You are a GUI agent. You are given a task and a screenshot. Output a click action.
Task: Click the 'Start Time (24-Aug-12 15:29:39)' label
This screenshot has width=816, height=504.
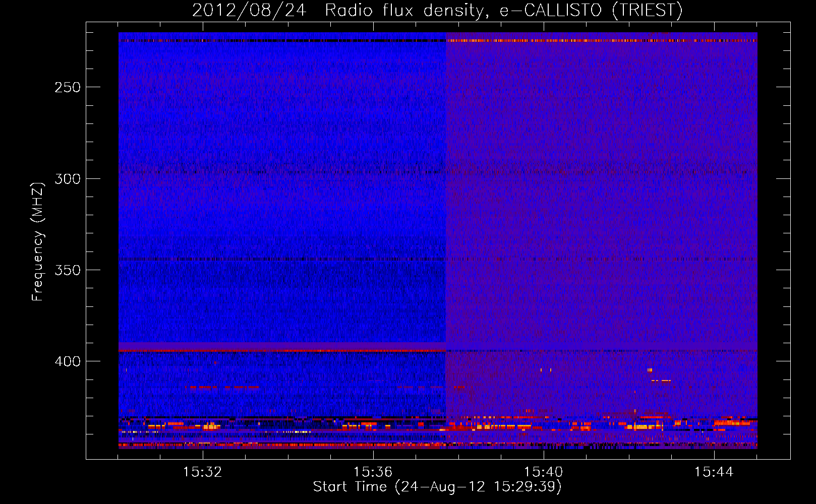[437, 487]
